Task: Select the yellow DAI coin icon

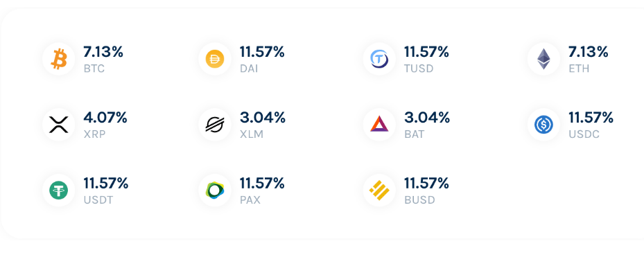Action: pos(215,59)
